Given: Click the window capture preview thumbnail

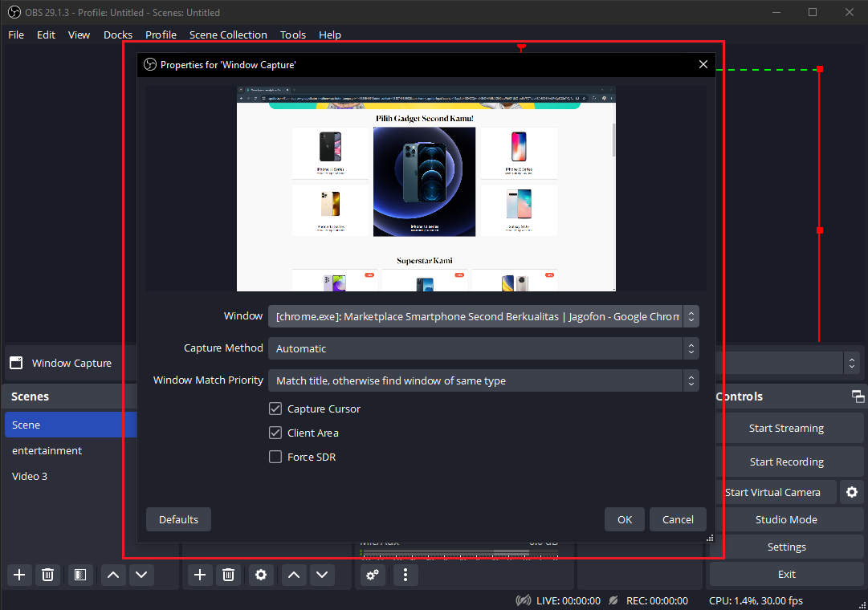Looking at the screenshot, I should [426, 189].
